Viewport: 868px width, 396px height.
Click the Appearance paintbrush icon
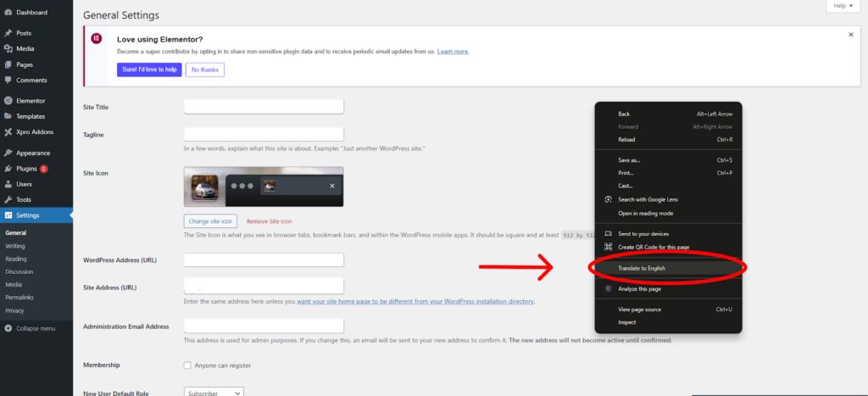click(8, 153)
